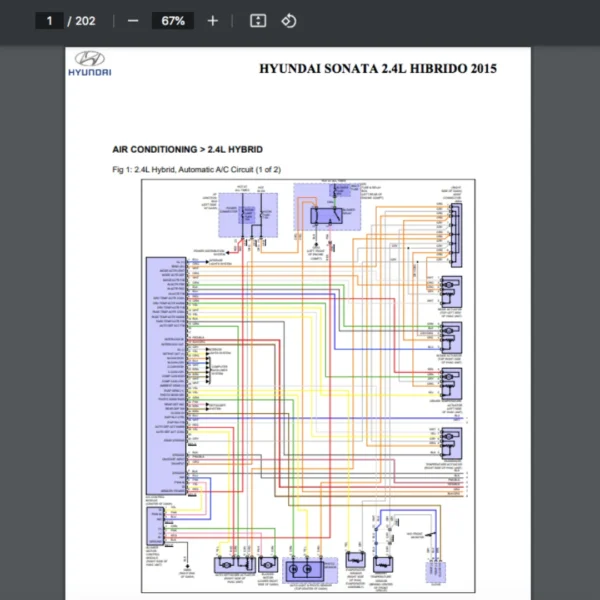Click the total page count 202
This screenshot has width=600, height=600.
[86, 21]
